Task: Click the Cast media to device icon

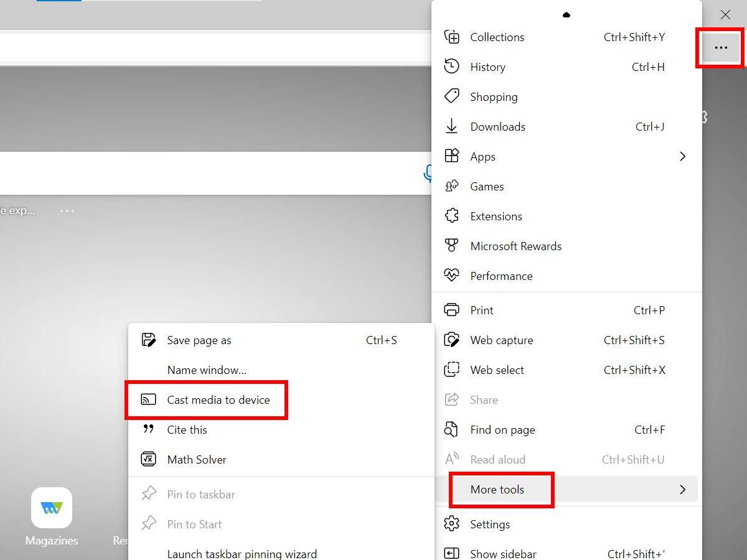Action: click(x=148, y=400)
